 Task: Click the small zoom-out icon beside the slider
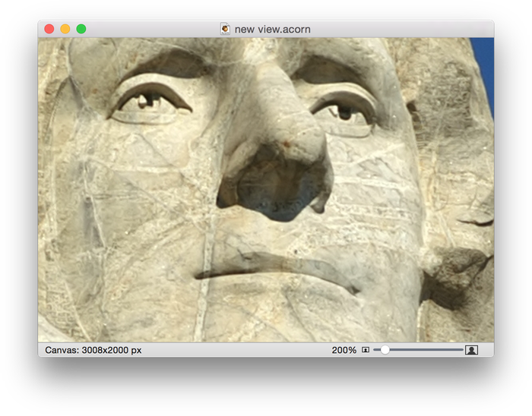coord(366,350)
